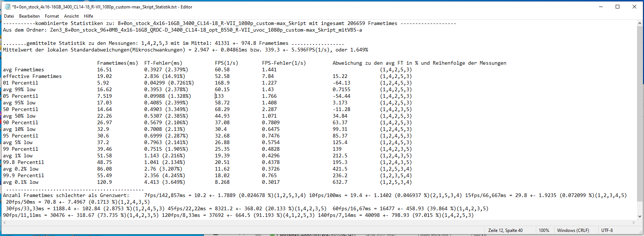Maximize the Editor window

tap(618, 7)
